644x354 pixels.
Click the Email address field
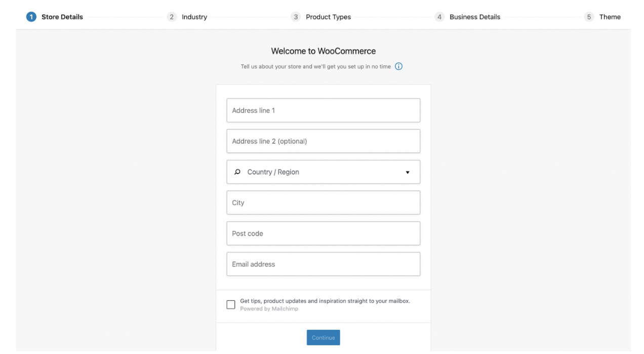323,264
